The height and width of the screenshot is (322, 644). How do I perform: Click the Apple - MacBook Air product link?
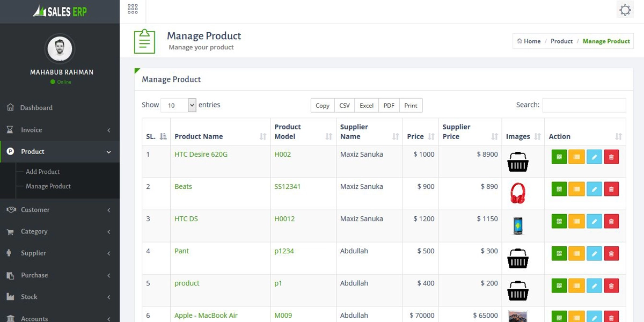point(206,316)
